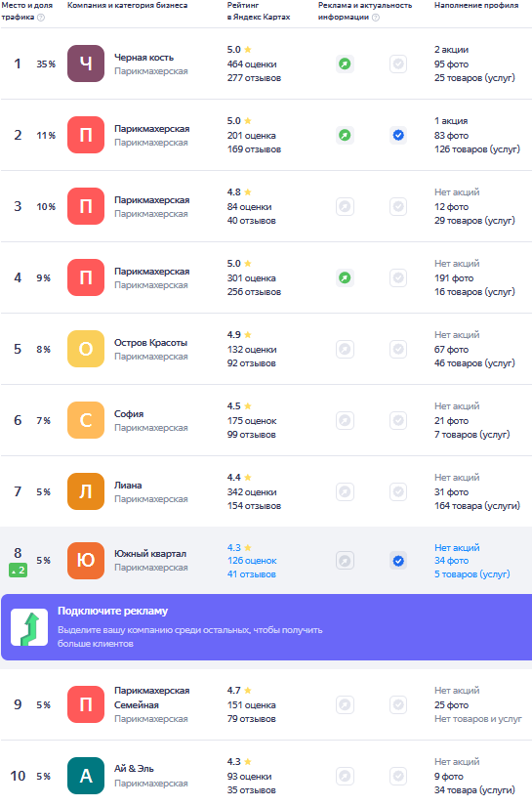
Task: Click the green arrow icon in the ad banner
Action: click(29, 627)
